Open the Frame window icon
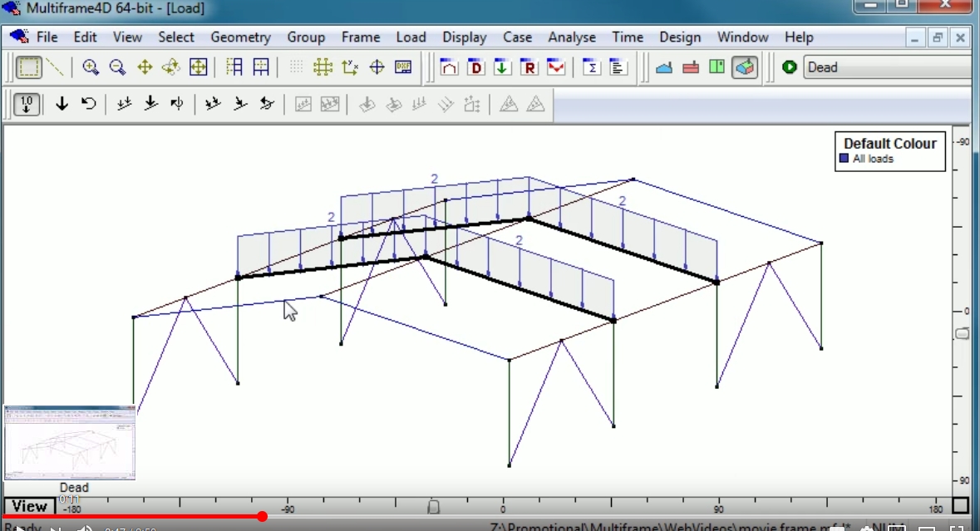980x531 pixels. [449, 67]
